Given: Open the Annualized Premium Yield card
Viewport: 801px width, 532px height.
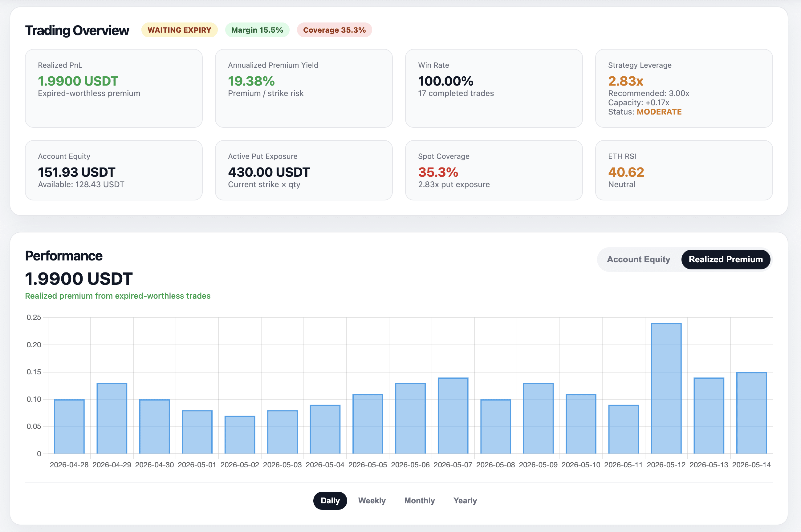Looking at the screenshot, I should [x=304, y=88].
